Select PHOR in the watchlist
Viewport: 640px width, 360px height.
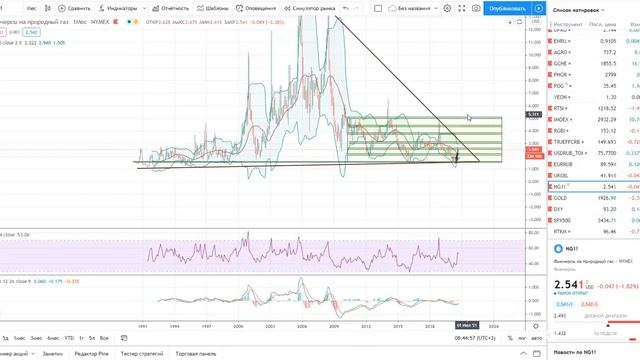point(594,75)
